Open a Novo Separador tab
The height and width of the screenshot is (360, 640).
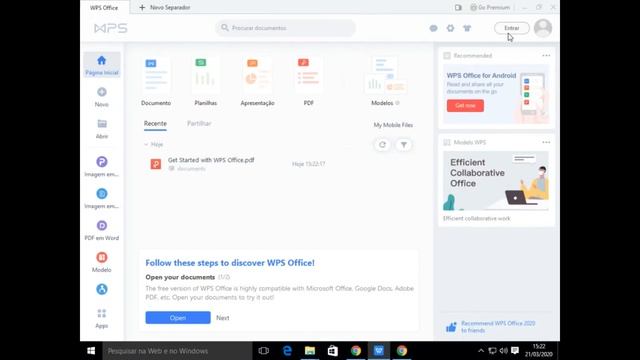coord(164,7)
